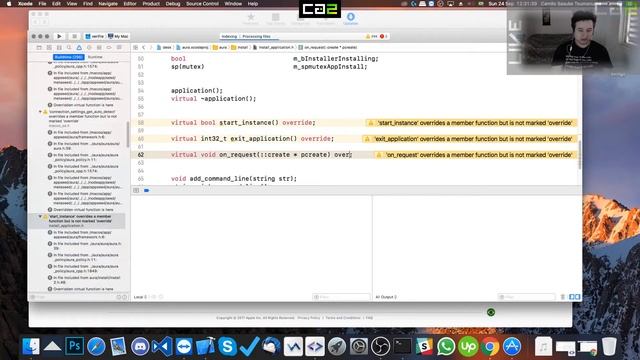Open Photoshop from the Dock

pos(74,346)
